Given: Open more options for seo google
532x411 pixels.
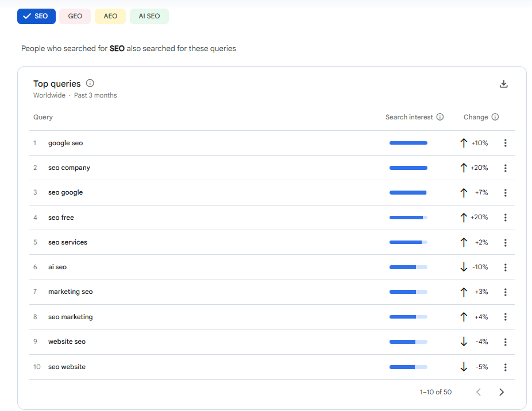Looking at the screenshot, I should 505,193.
